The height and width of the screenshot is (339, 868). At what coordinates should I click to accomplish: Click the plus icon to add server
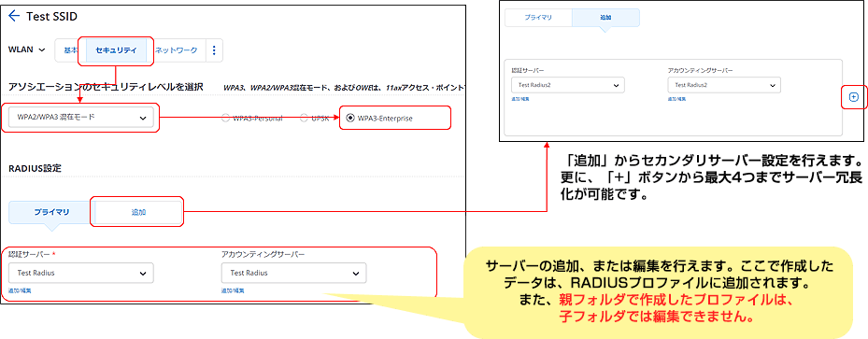tap(853, 97)
